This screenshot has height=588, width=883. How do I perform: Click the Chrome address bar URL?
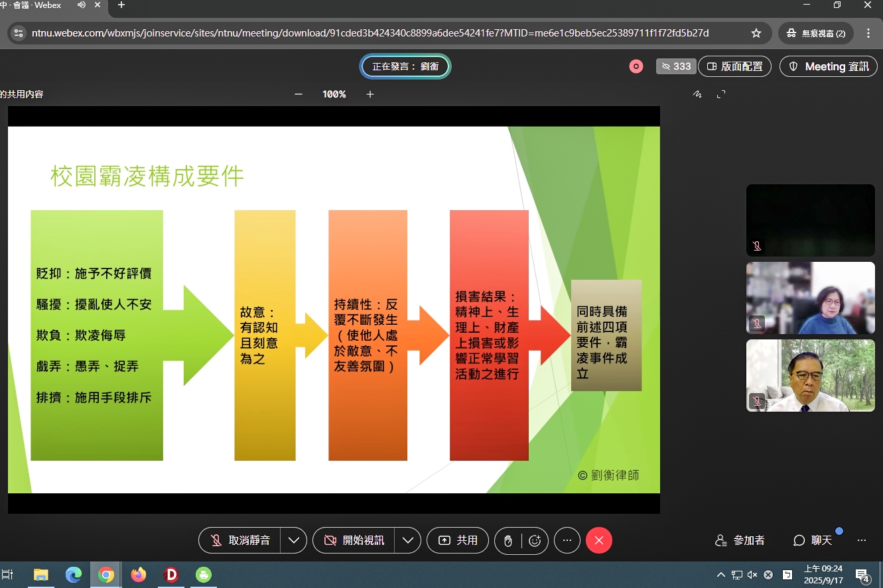click(x=370, y=32)
